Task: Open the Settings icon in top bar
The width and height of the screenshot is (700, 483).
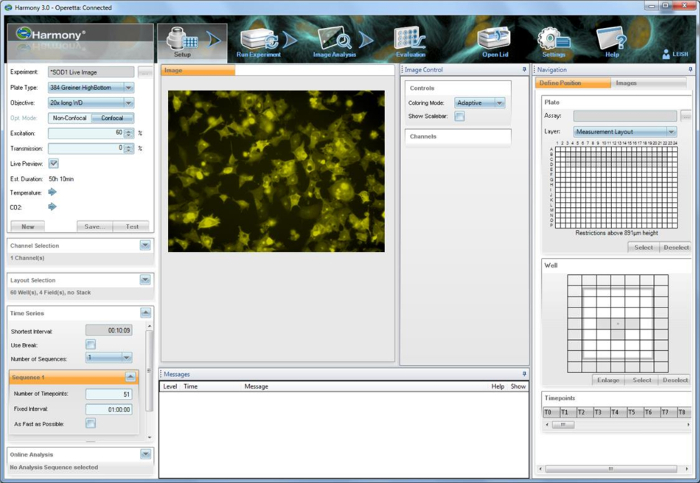Action: click(x=553, y=40)
